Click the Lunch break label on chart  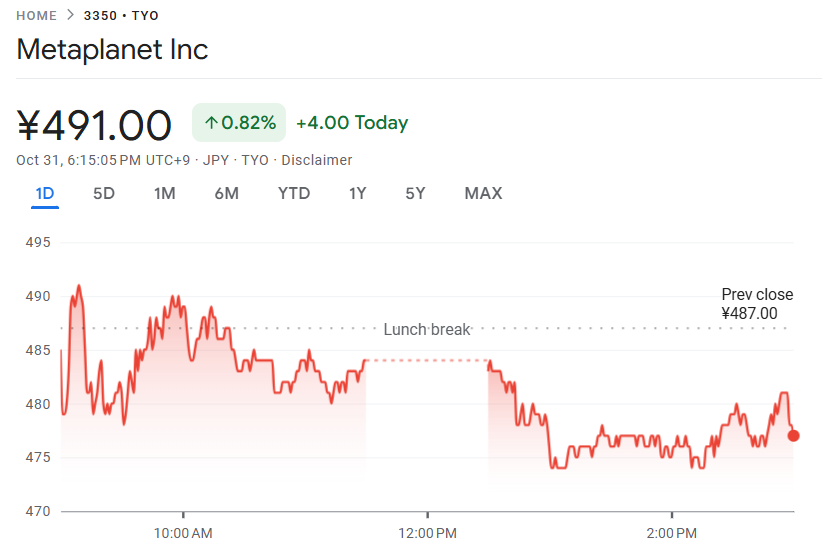pos(427,329)
